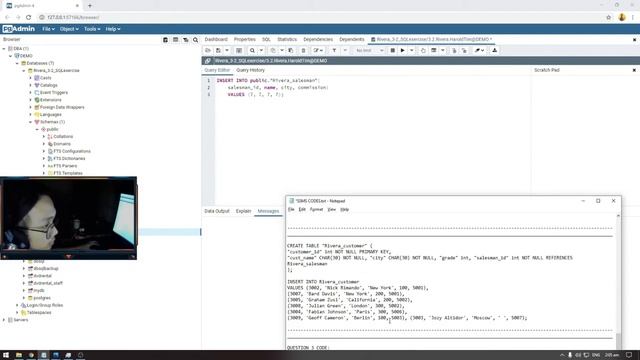Open the Save File options dropdown arrow

point(227,50)
